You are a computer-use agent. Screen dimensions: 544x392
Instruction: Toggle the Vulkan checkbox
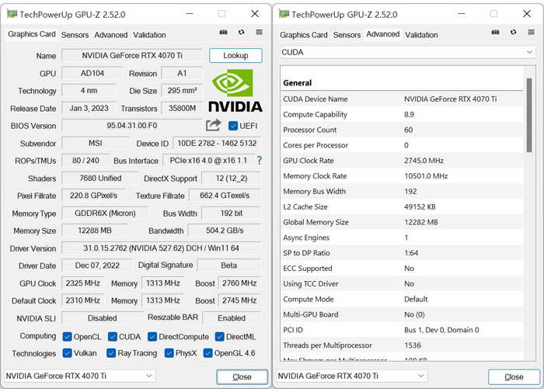coord(67,353)
